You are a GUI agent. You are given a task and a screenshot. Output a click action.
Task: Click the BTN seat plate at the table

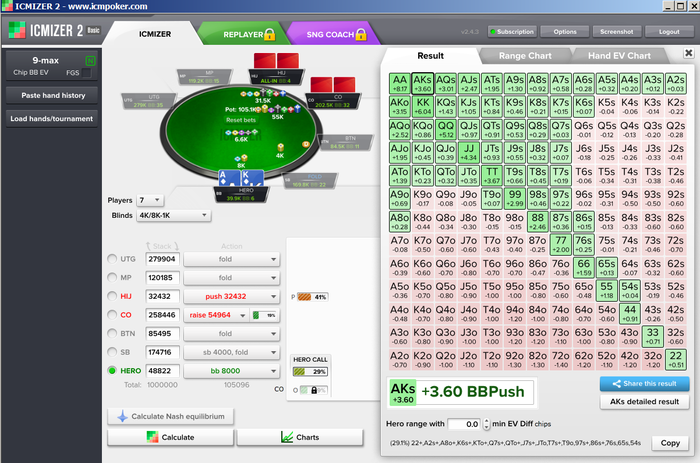346,142
